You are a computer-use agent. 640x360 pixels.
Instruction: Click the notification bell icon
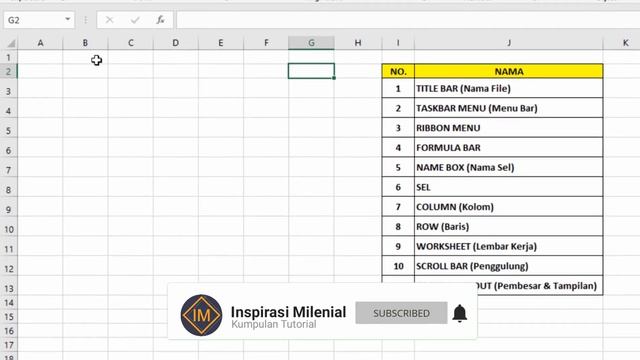[x=460, y=313]
